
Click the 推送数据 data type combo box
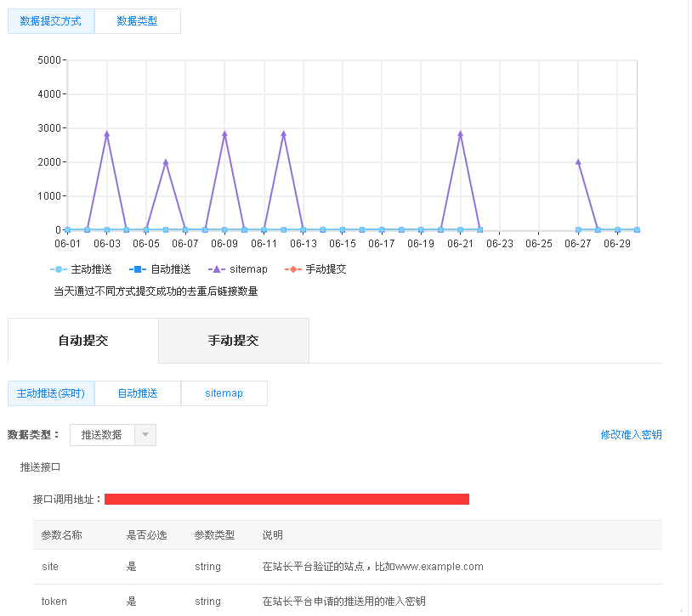(x=102, y=435)
